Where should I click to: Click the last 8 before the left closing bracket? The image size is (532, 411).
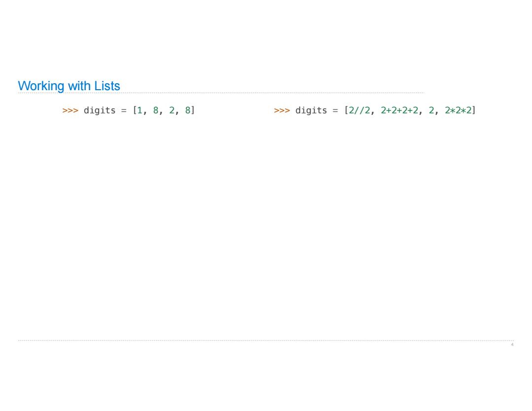(188, 110)
